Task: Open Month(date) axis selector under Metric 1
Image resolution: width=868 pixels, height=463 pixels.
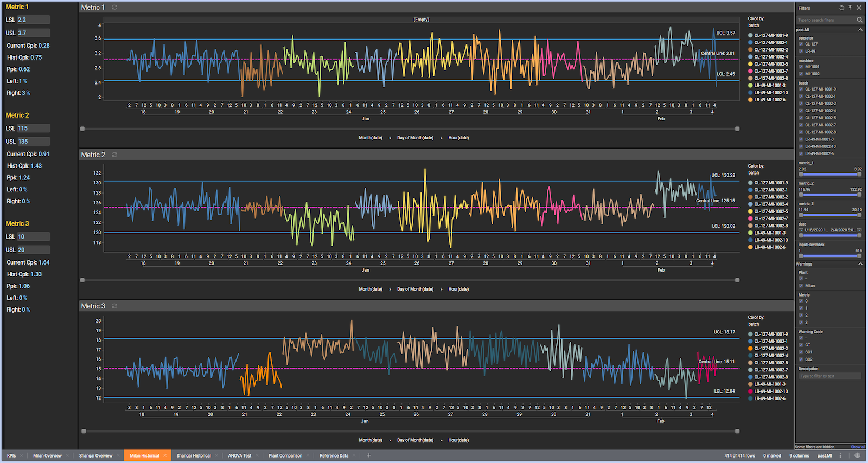Action: [371, 138]
